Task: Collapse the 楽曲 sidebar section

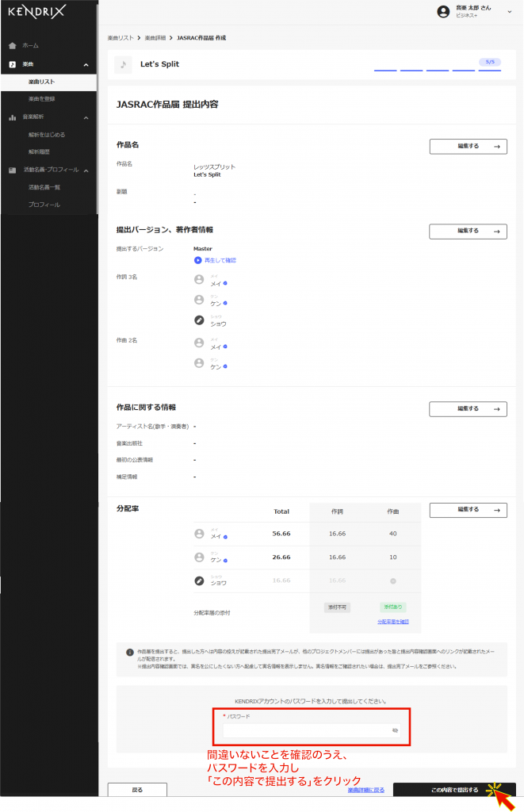Action: [x=86, y=64]
